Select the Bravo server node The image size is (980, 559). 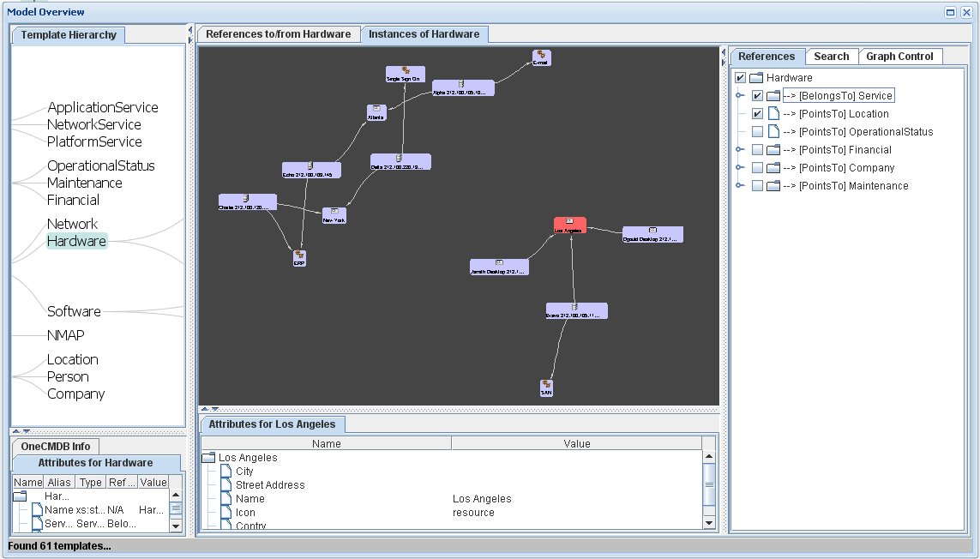coord(576,310)
